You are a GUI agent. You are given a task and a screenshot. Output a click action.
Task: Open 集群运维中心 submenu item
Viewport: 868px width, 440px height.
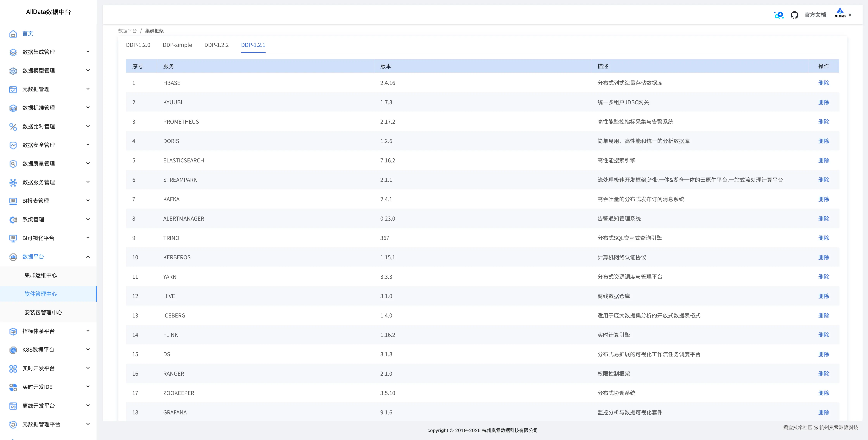pos(41,275)
